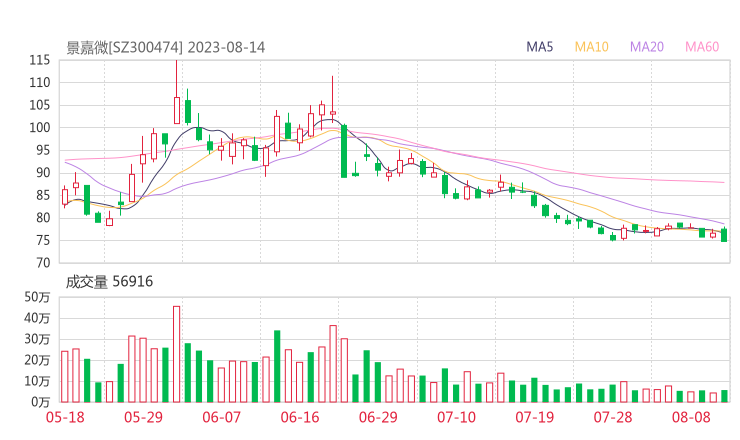Click the tallest green volume bar near 06-16
Viewport: 740px width, 440px height.
(277, 366)
